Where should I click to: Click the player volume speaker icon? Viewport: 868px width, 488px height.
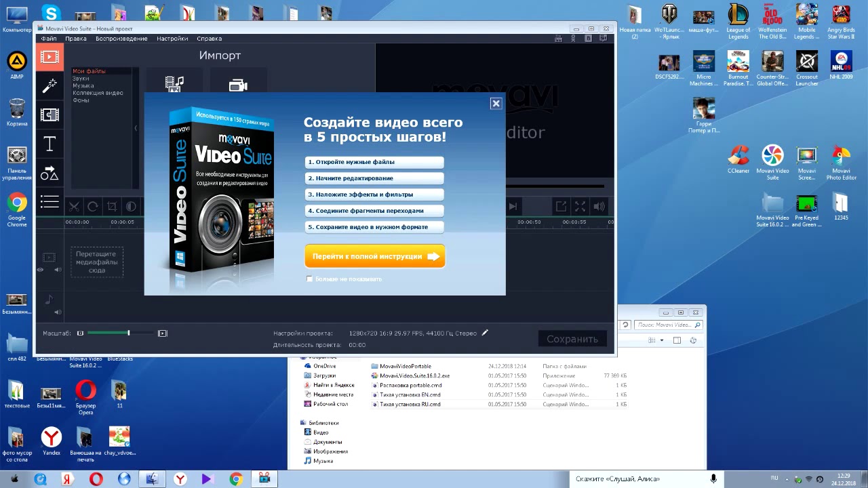pos(599,207)
